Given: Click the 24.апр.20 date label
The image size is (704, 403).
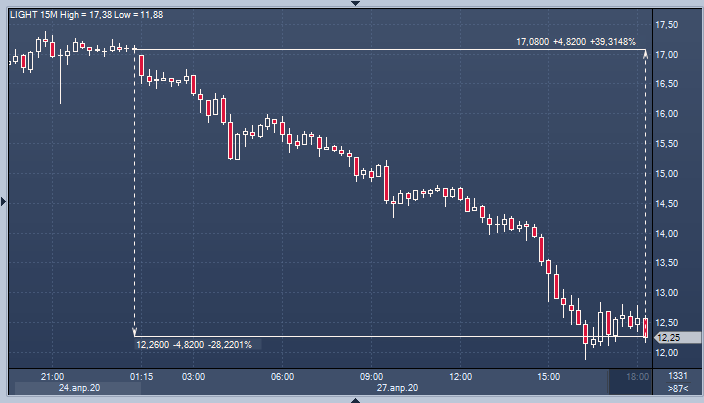Looking at the screenshot, I should pos(78,387).
